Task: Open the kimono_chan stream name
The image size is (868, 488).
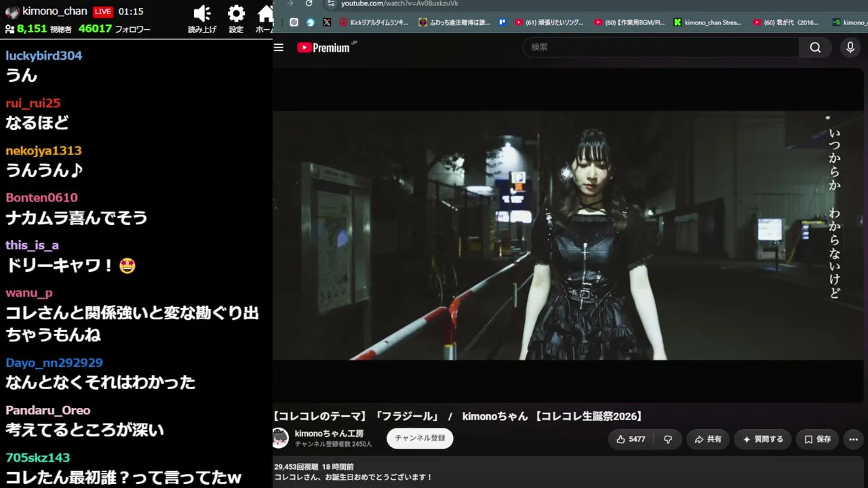Action: point(55,12)
